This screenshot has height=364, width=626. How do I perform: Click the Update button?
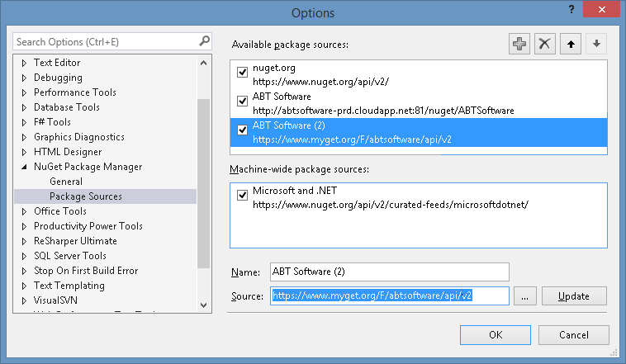coord(574,296)
